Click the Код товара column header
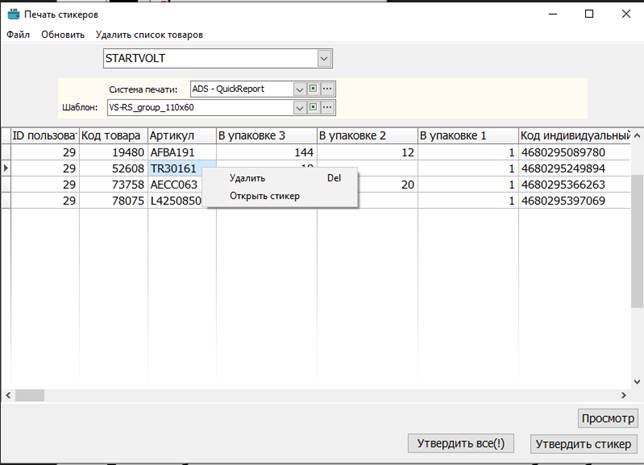 [113, 136]
